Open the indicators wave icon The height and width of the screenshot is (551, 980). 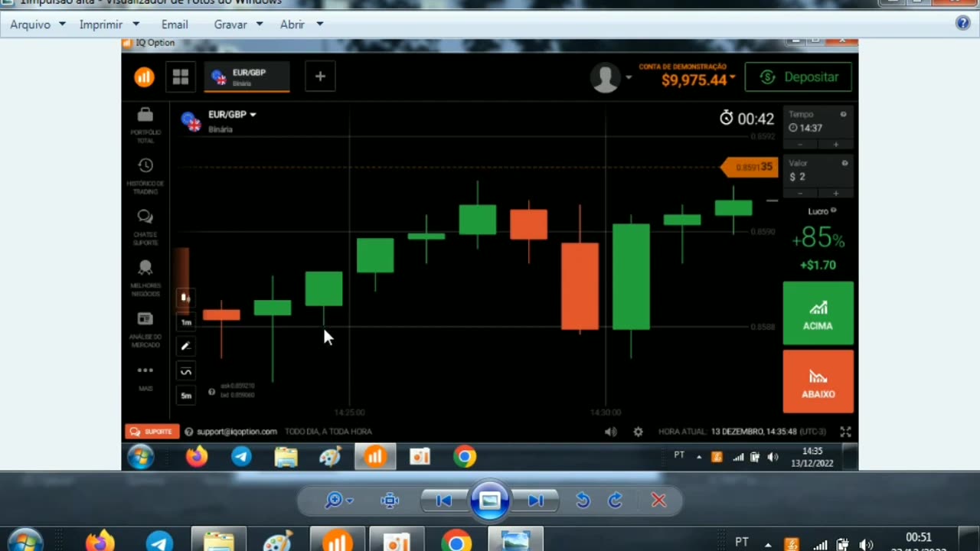185,371
